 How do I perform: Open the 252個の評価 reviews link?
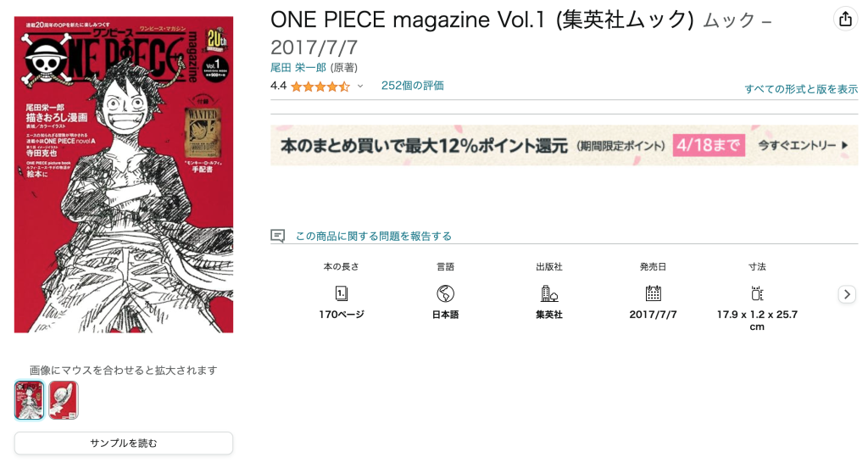[413, 86]
